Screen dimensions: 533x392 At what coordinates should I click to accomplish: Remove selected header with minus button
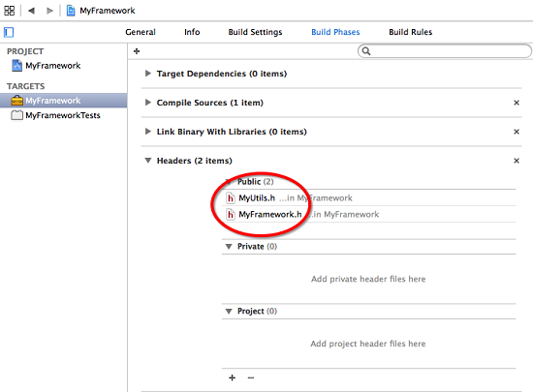[x=251, y=377]
